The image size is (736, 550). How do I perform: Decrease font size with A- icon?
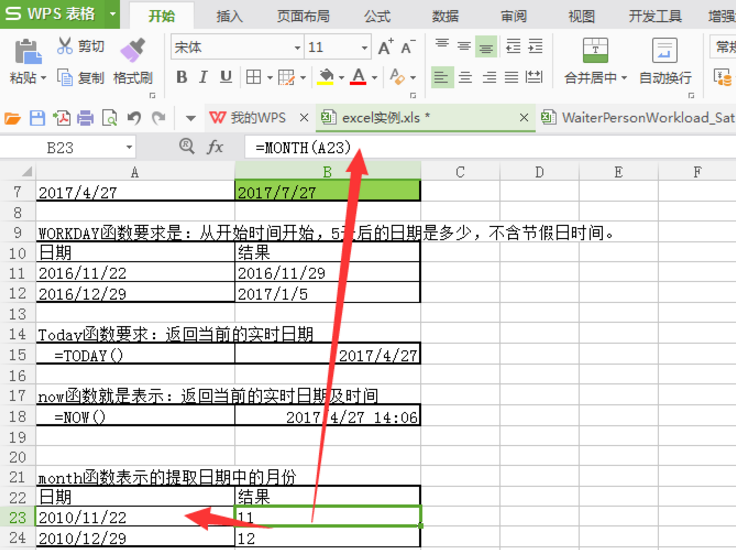(x=407, y=47)
